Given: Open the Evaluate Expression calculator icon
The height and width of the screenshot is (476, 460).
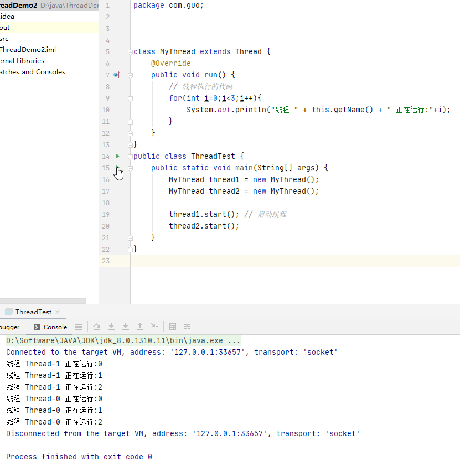Looking at the screenshot, I should tap(173, 327).
